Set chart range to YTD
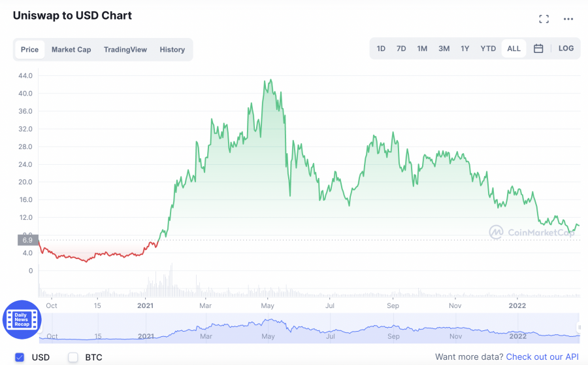The height and width of the screenshot is (365, 588). point(488,48)
